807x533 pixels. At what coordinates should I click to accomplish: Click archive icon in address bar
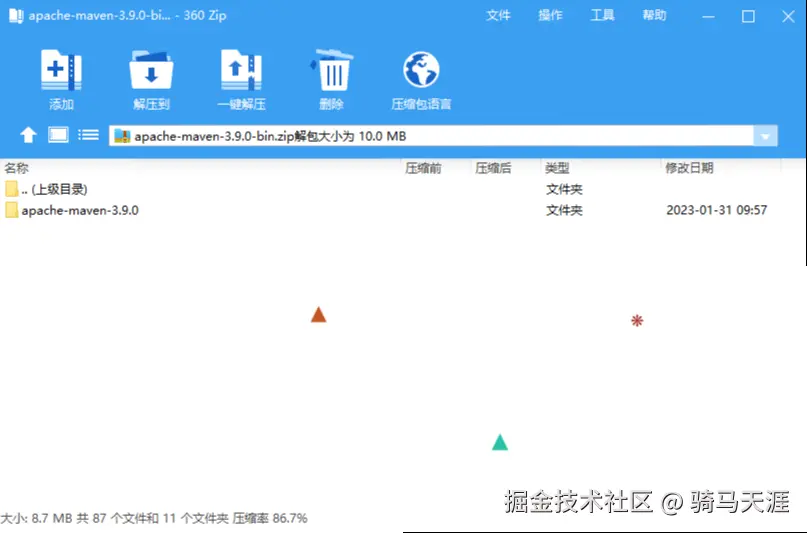pos(122,136)
